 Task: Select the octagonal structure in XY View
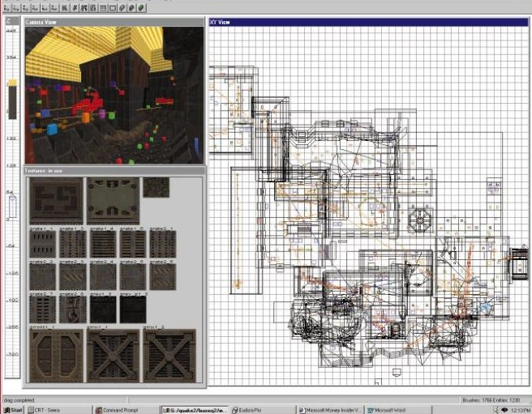tap(420, 220)
